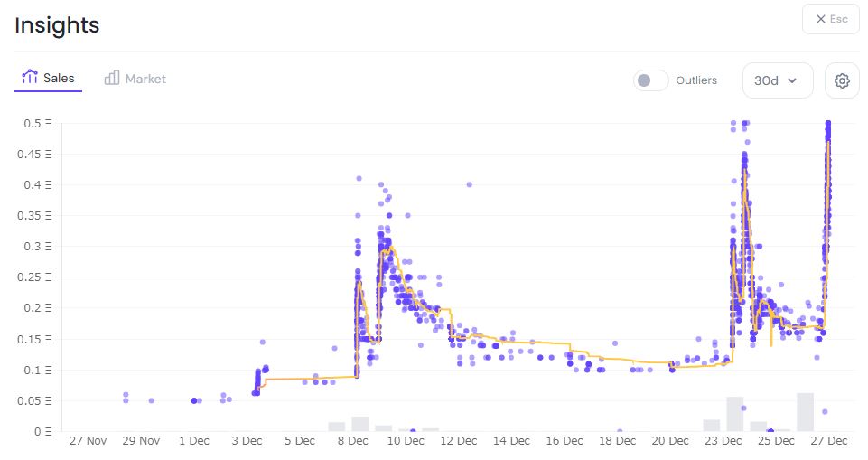
Task: Toggle the Outliers switch
Action: pyautogui.click(x=650, y=80)
